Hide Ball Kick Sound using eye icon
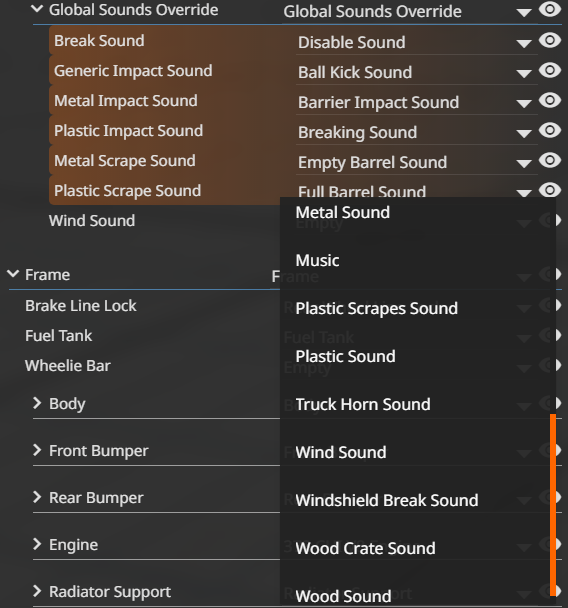The width and height of the screenshot is (568, 608). point(550,70)
